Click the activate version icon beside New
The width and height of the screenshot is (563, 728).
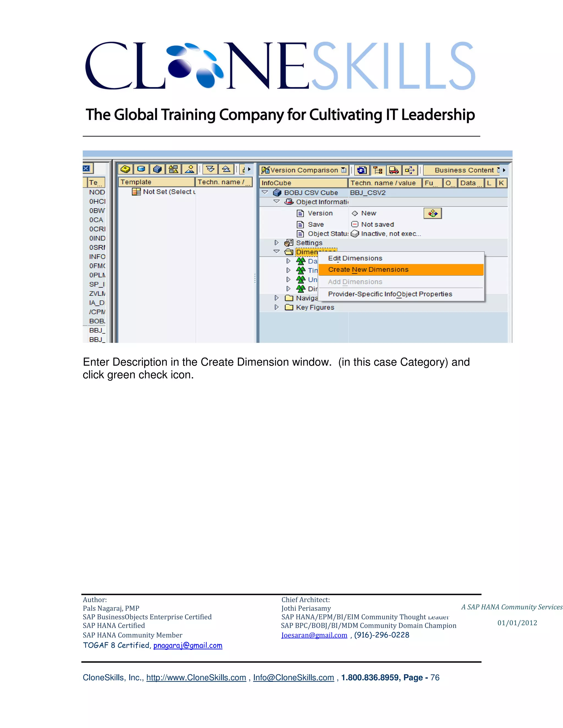tap(433, 213)
